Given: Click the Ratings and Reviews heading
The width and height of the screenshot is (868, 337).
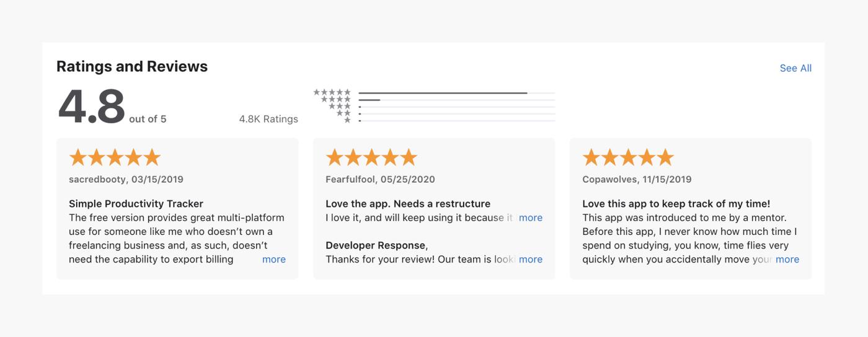Looking at the screenshot, I should (132, 66).
